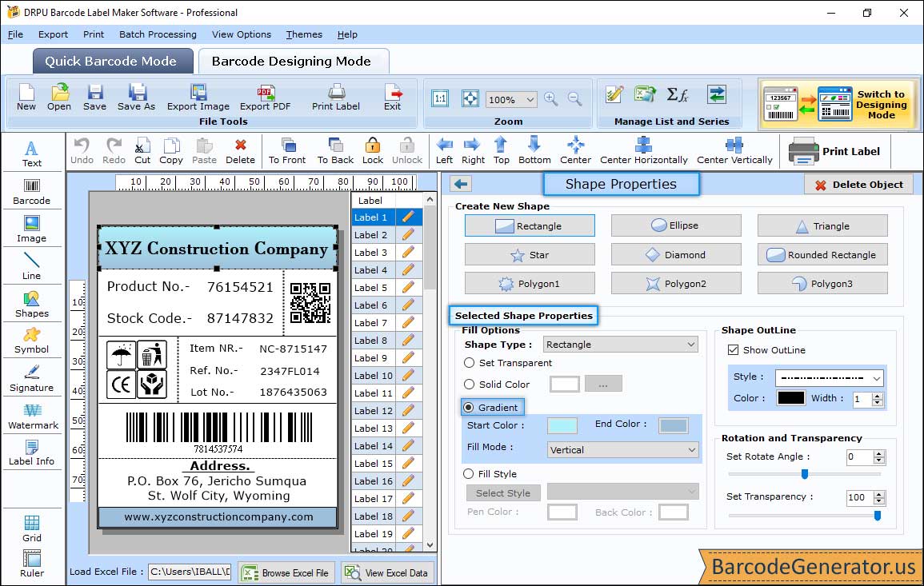924x586 pixels.
Task: Toggle the Show OutLine checkbox
Action: click(x=733, y=350)
